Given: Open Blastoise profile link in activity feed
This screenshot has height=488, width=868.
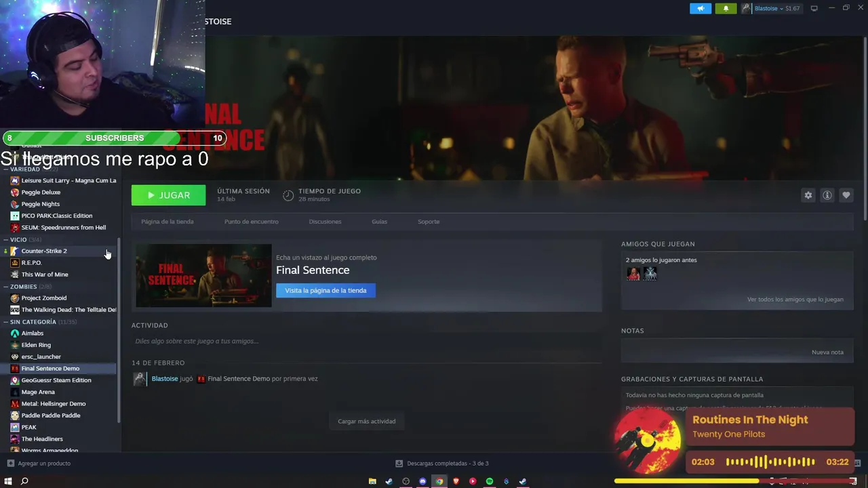Looking at the screenshot, I should [165, 379].
